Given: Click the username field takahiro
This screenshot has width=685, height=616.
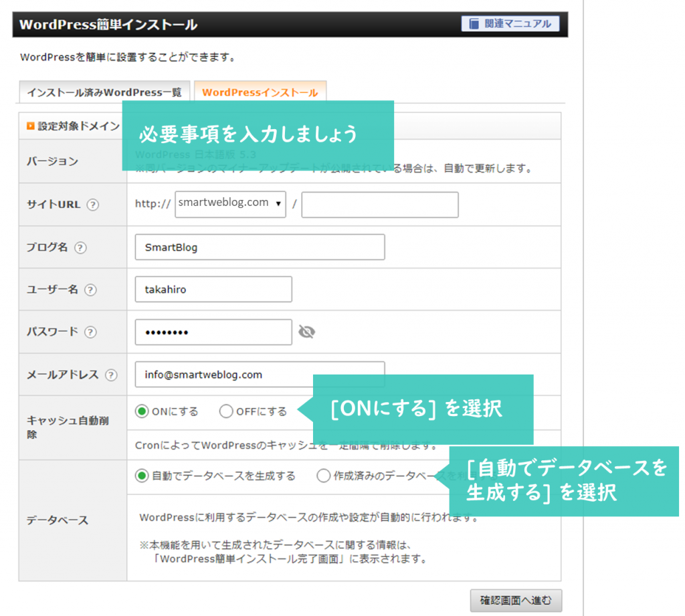Looking at the screenshot, I should pos(213,289).
